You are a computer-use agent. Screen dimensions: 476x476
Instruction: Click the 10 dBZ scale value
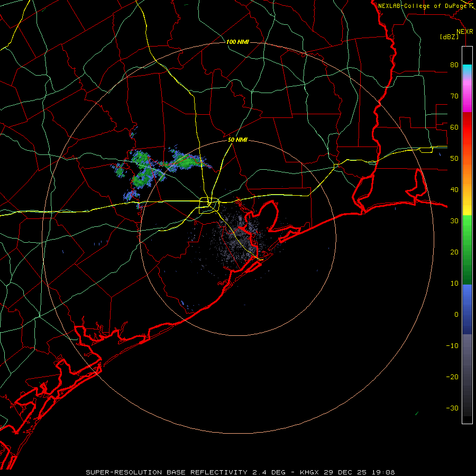click(454, 283)
